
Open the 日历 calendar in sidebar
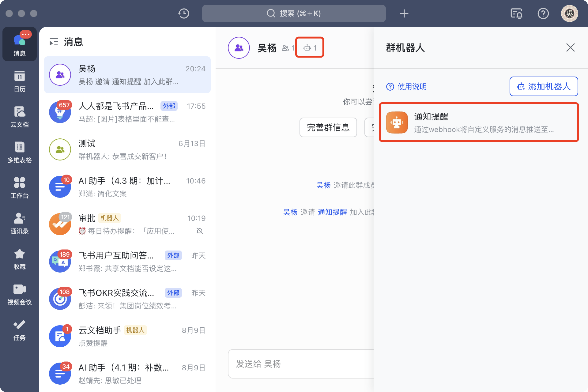click(20, 81)
